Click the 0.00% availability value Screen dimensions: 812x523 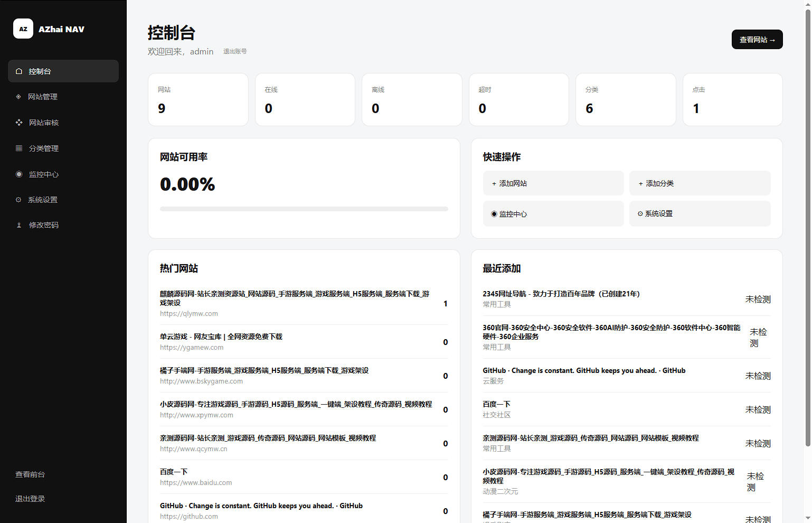tap(187, 184)
